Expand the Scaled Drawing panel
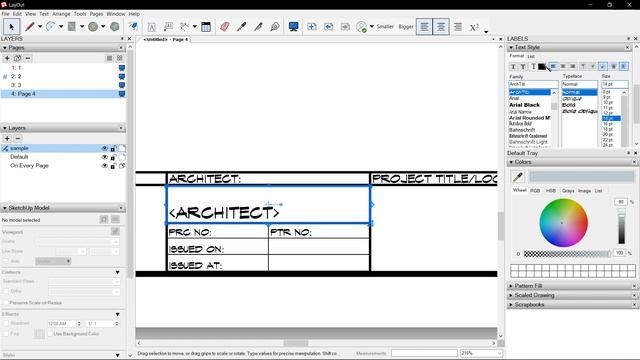This screenshot has width=640, height=360. [x=511, y=295]
